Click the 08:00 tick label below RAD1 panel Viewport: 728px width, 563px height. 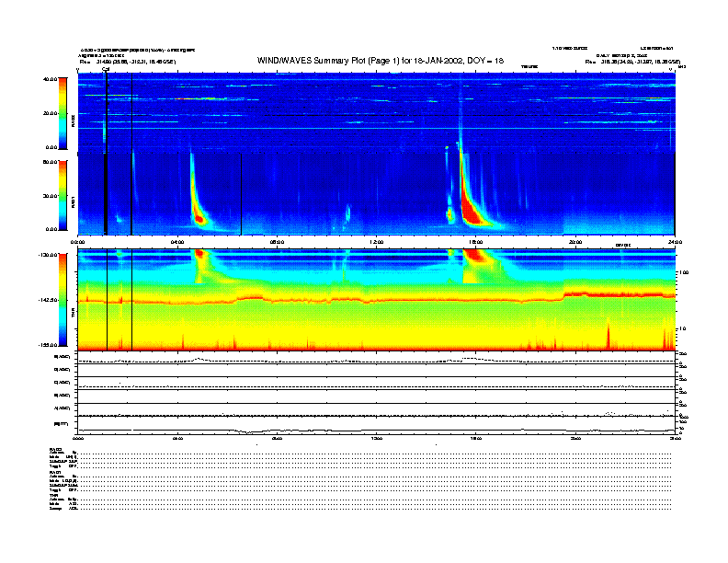[x=278, y=242]
